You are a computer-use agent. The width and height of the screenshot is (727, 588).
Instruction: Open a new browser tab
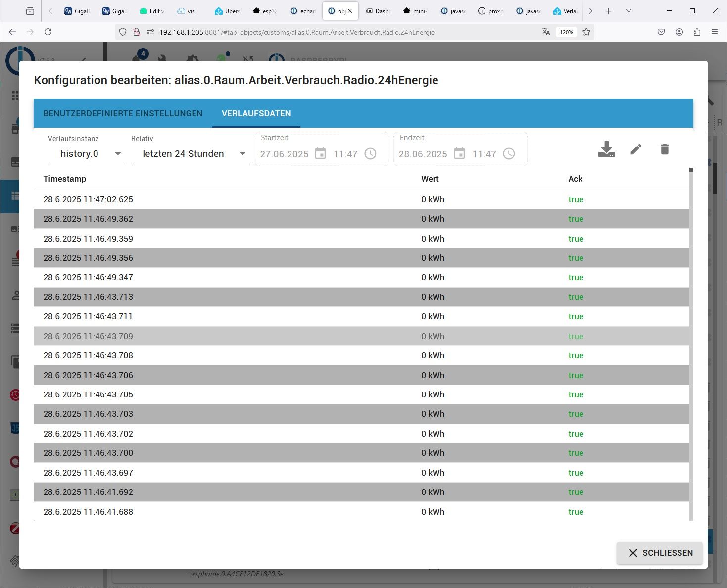(609, 11)
